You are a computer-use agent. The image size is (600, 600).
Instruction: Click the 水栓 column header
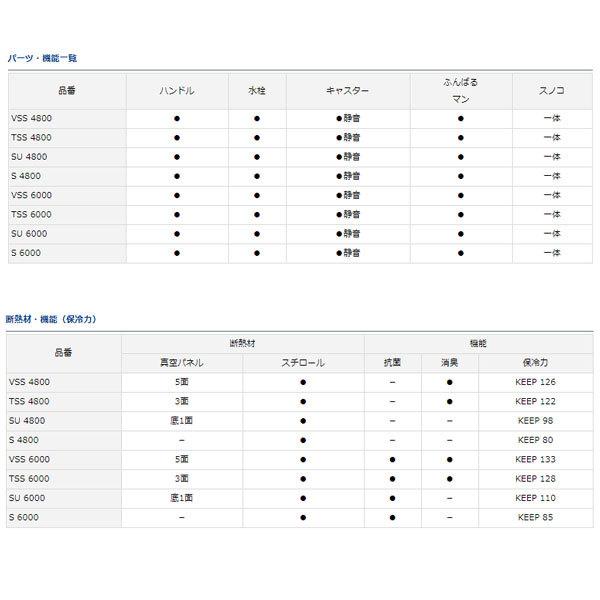(x=256, y=90)
